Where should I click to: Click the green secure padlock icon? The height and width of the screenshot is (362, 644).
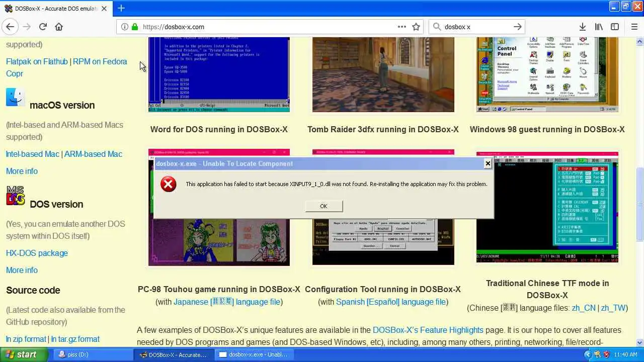[x=135, y=27]
